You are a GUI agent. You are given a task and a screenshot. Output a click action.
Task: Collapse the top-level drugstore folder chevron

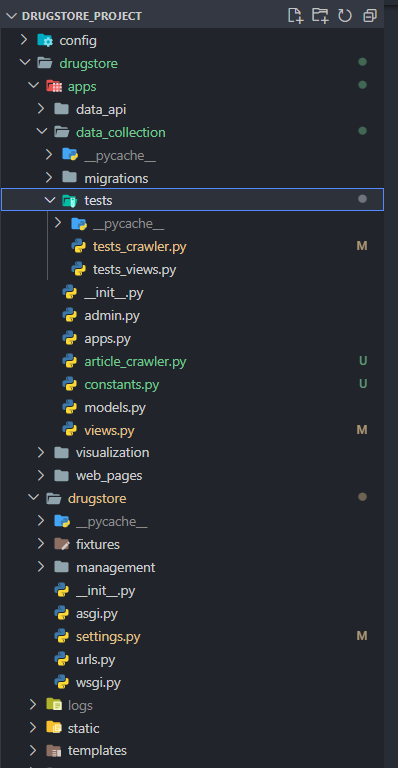point(24,63)
